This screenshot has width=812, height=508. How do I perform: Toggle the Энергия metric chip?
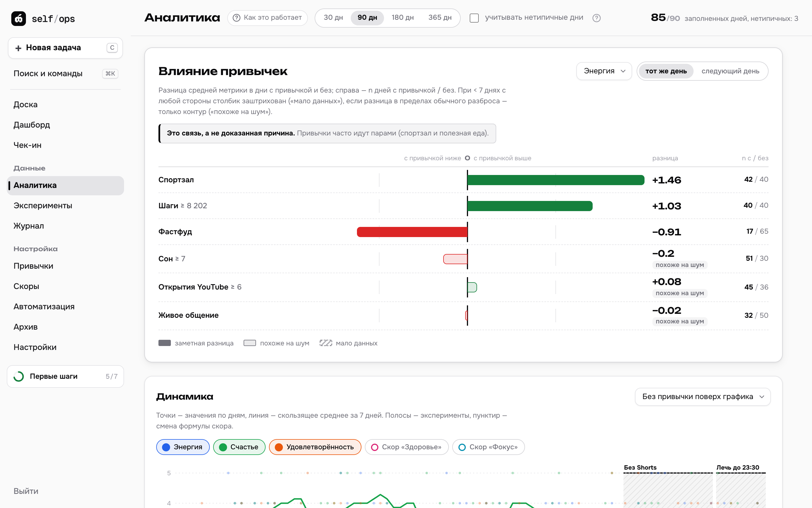(x=183, y=447)
